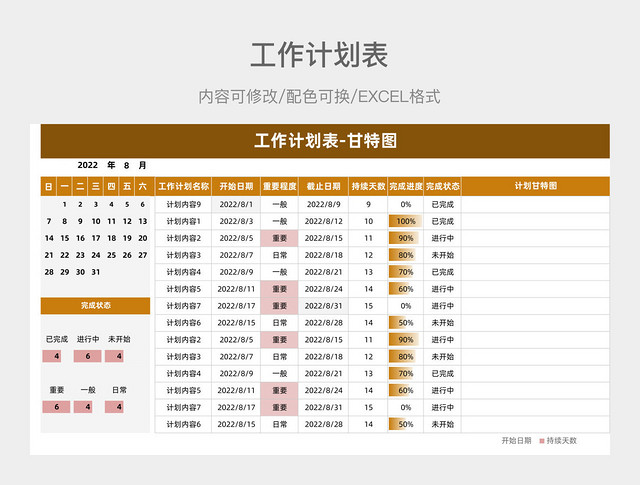Select calendar date 17 in the calendar
Image resolution: width=640 pixels, height=485 pixels.
tap(96, 238)
